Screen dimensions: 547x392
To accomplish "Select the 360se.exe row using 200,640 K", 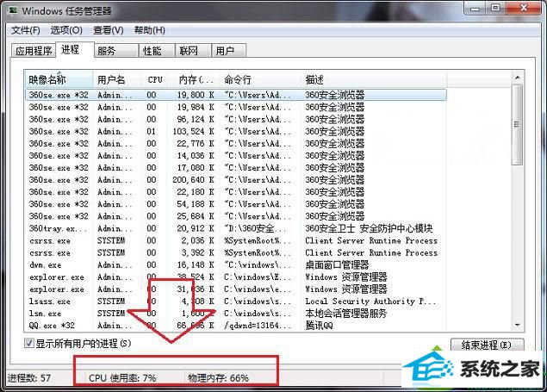I will 236,180.
